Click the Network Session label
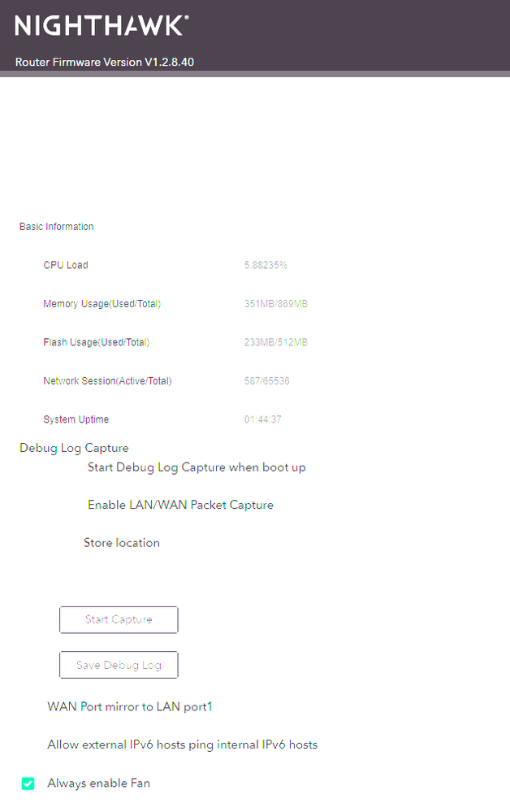This screenshot has width=510, height=812. 107,380
